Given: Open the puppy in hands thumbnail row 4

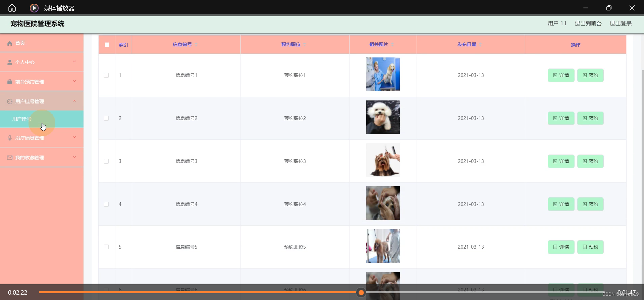Looking at the screenshot, I should point(383,203).
